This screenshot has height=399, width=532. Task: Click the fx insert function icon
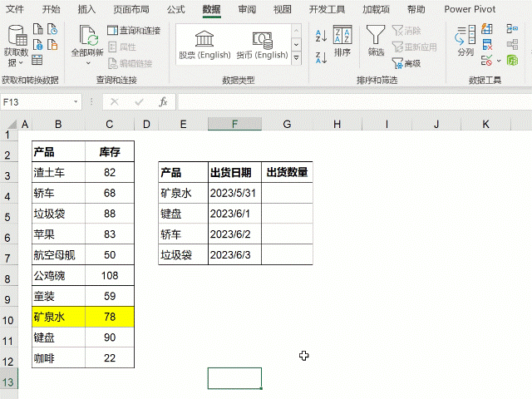(163, 101)
